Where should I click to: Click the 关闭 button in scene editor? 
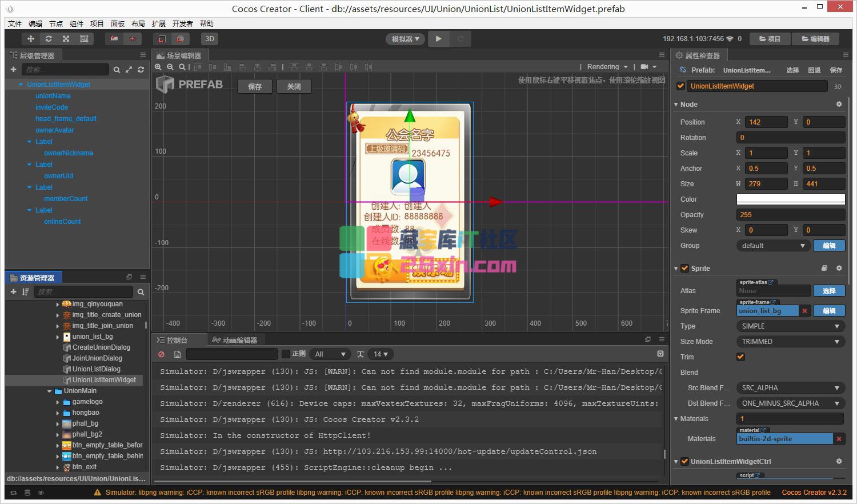click(294, 86)
